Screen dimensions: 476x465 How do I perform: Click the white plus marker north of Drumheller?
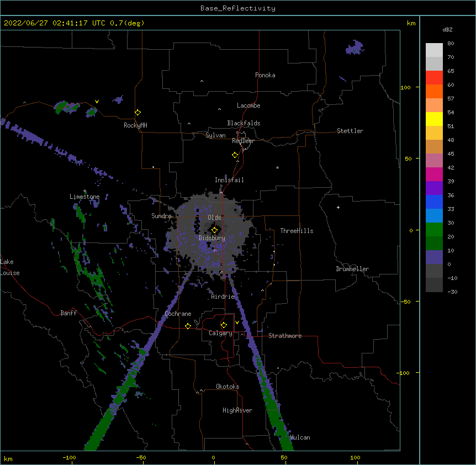click(x=338, y=207)
